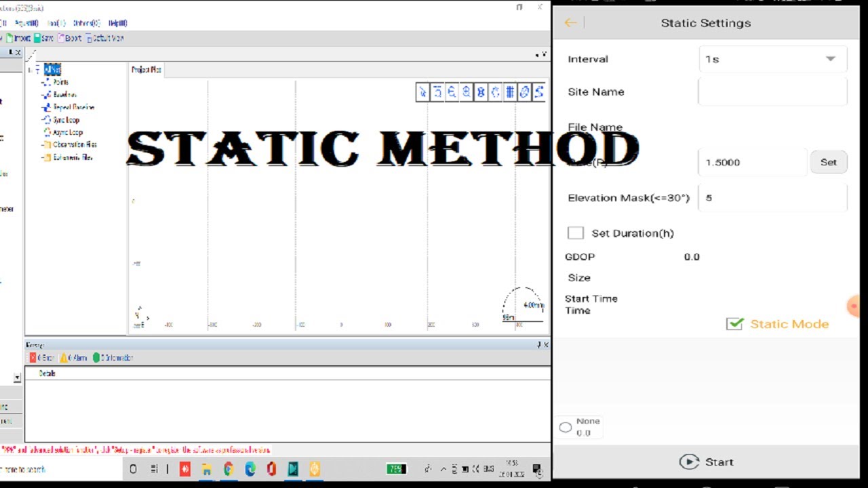868x488 pixels.
Task: Click the Start button
Action: pyautogui.click(x=706, y=462)
